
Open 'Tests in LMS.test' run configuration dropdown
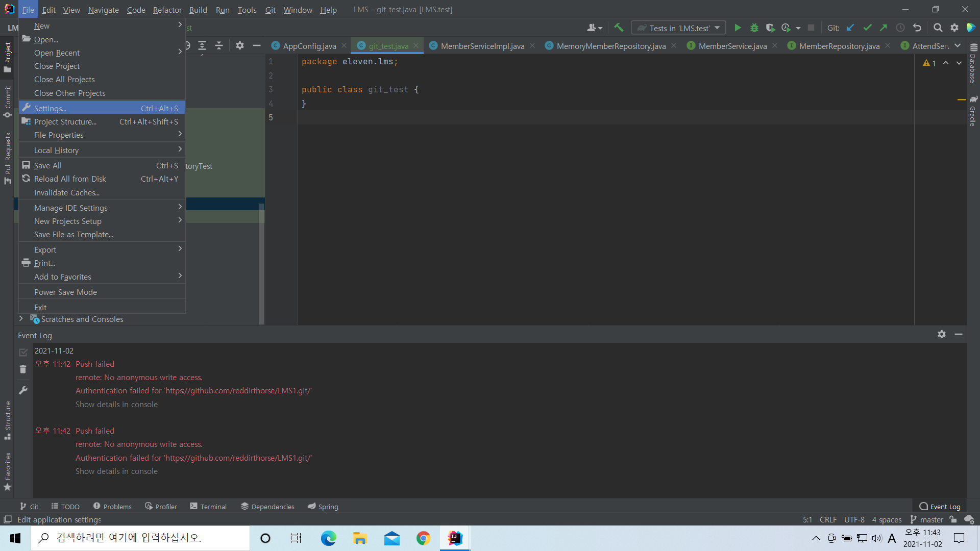pos(678,28)
